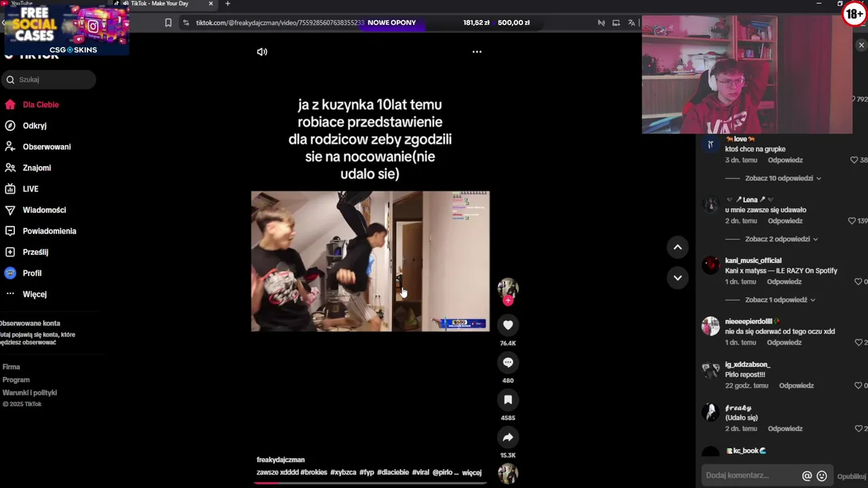Expand caption with więcej
Image resolution: width=868 pixels, height=488 pixels.
(472, 472)
